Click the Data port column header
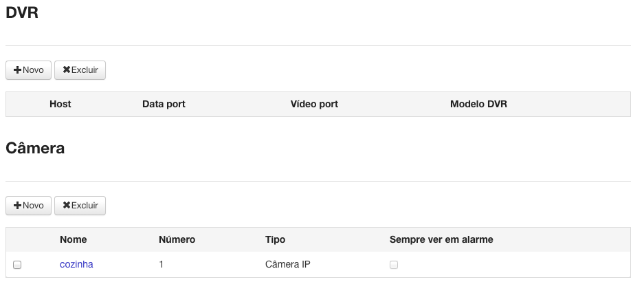The height and width of the screenshot is (293, 644). coord(164,104)
